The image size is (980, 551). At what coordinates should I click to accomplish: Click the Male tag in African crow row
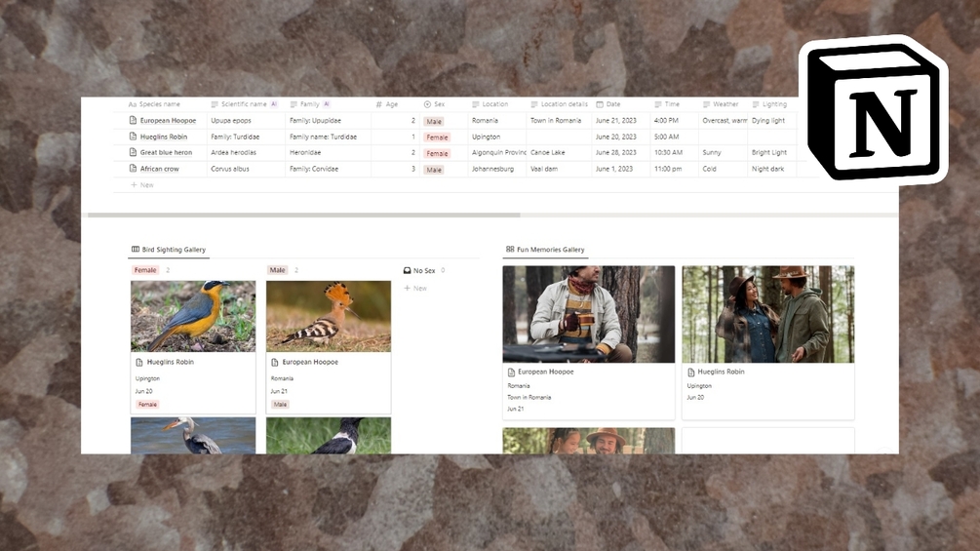click(434, 170)
